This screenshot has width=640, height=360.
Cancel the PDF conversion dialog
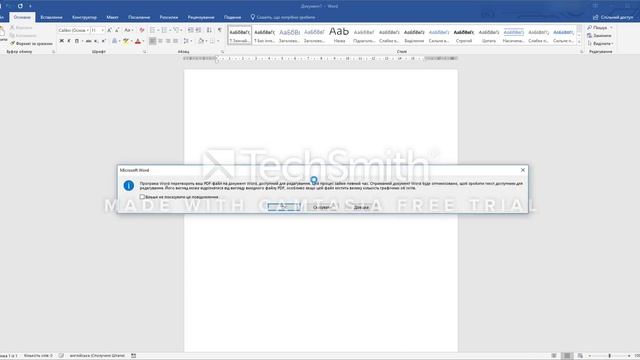[322, 207]
